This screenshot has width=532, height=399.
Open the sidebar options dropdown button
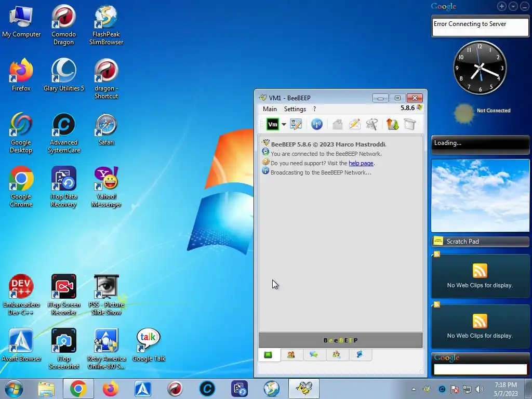pos(513,6)
